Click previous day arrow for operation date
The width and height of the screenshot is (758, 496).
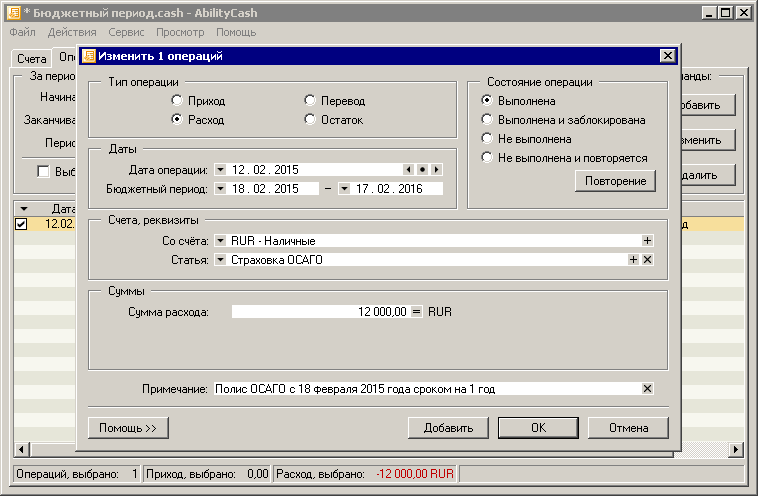(408, 170)
